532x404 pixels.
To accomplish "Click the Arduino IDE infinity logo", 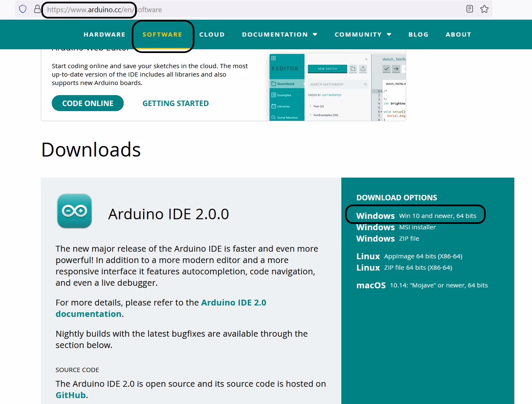I will 74,211.
